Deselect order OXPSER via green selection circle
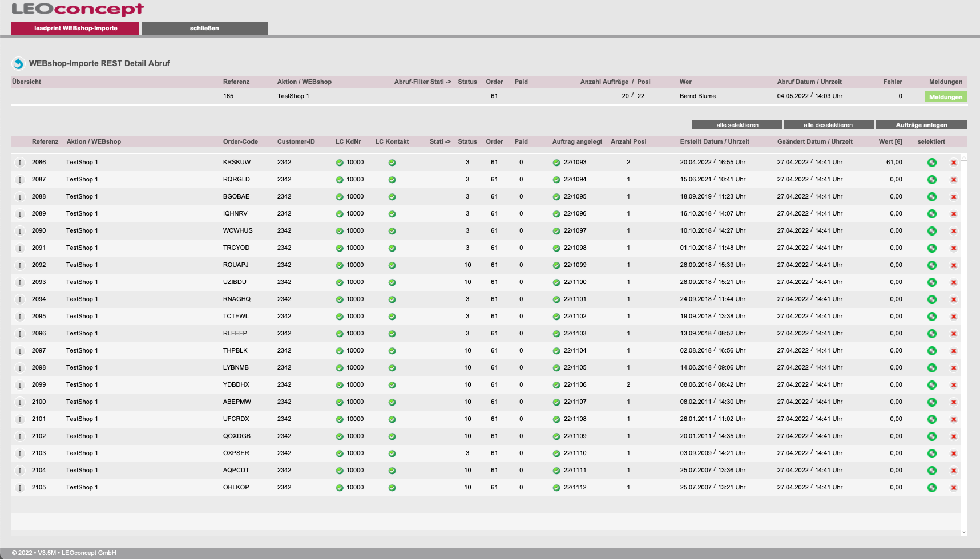The image size is (980, 559). coord(932,453)
